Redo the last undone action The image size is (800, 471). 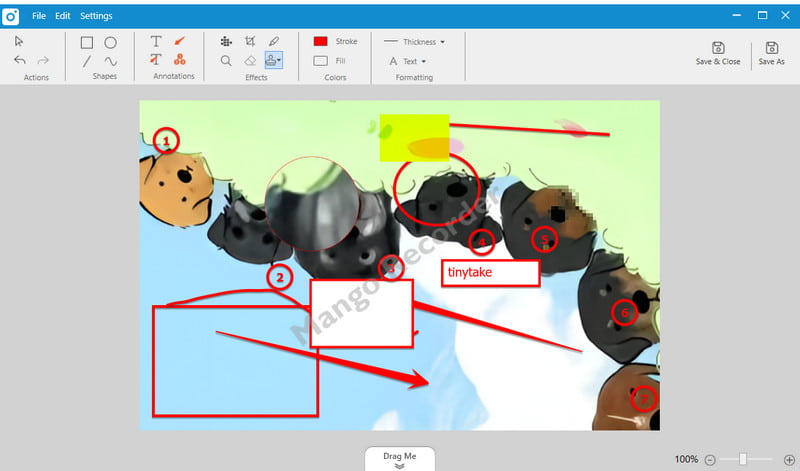point(43,60)
